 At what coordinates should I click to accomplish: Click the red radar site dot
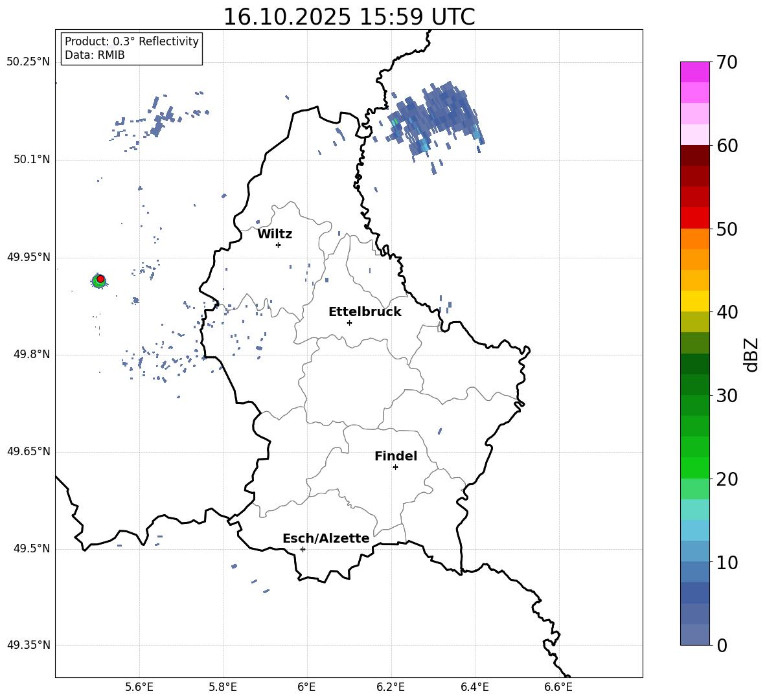pyautogui.click(x=100, y=279)
